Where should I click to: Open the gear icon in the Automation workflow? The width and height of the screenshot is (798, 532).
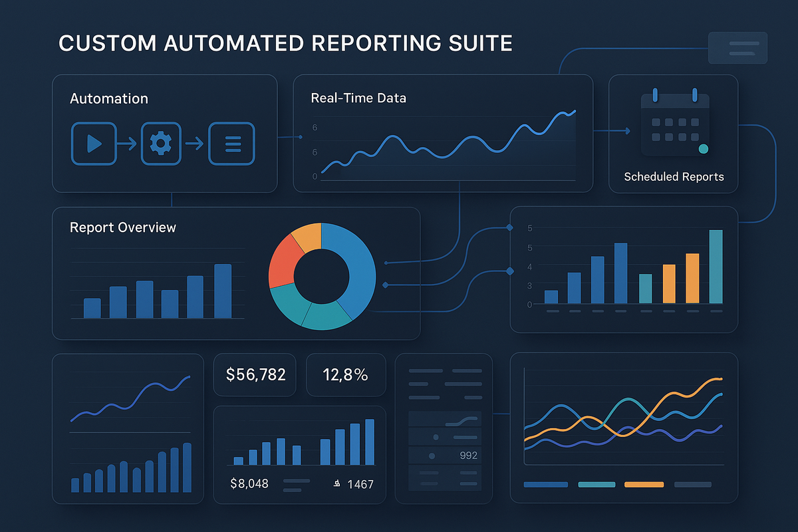tap(161, 143)
